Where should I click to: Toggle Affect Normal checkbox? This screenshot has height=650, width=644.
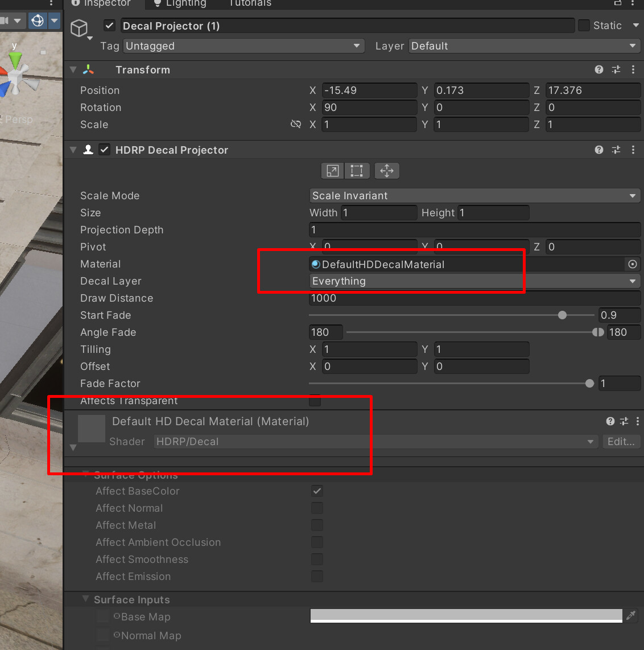tap(317, 508)
